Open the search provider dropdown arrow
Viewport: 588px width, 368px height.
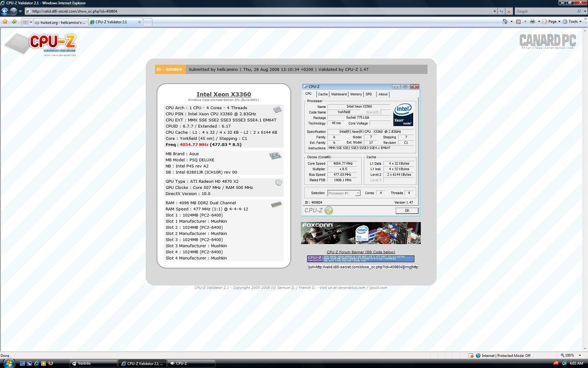pyautogui.click(x=584, y=11)
